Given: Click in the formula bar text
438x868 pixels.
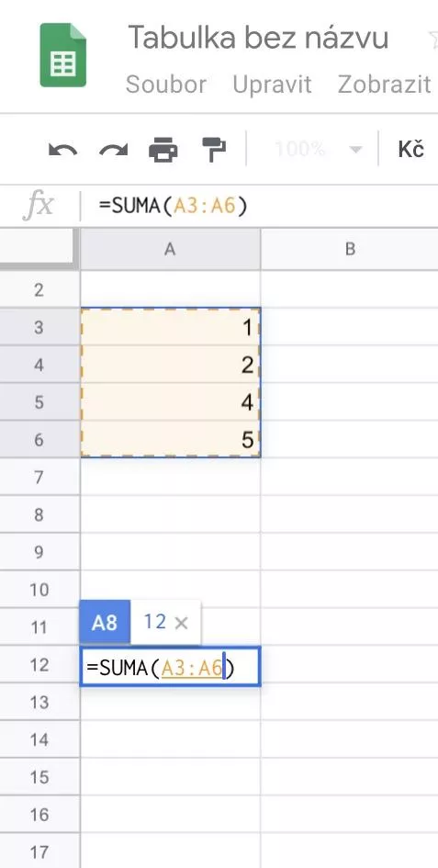Looking at the screenshot, I should point(174,206).
